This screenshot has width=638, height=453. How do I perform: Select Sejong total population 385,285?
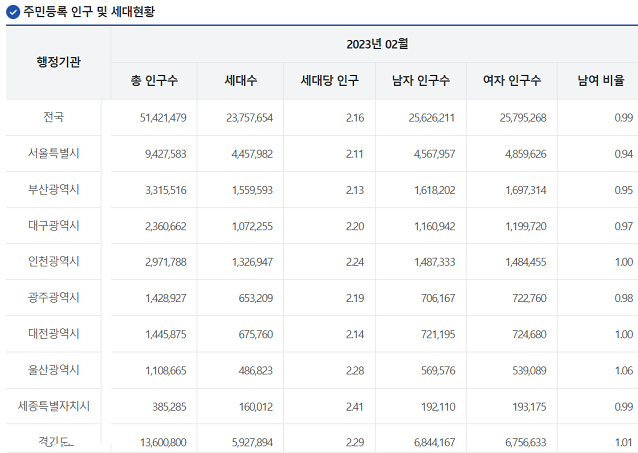(169, 407)
